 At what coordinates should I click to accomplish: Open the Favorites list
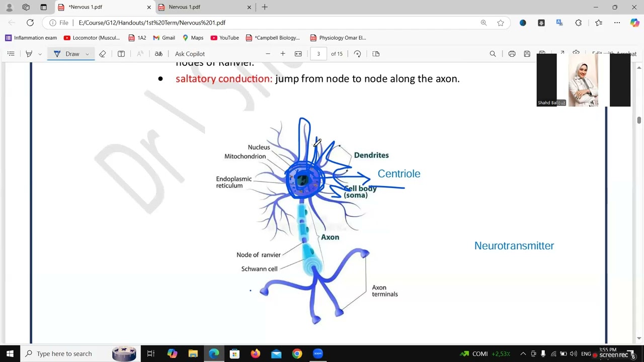[x=598, y=23]
